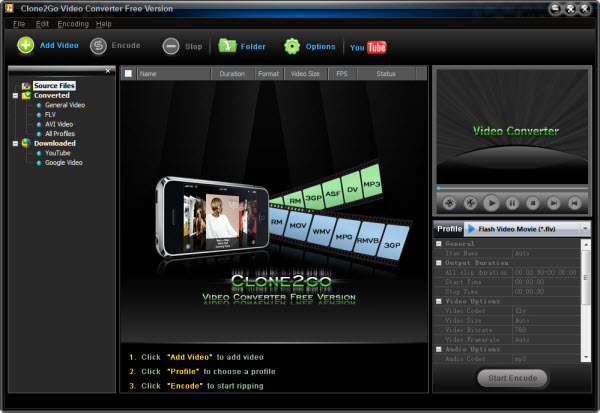Viewport: 600px width, 413px height.
Task: Open the Profile dropdown arrow
Action: (x=585, y=229)
